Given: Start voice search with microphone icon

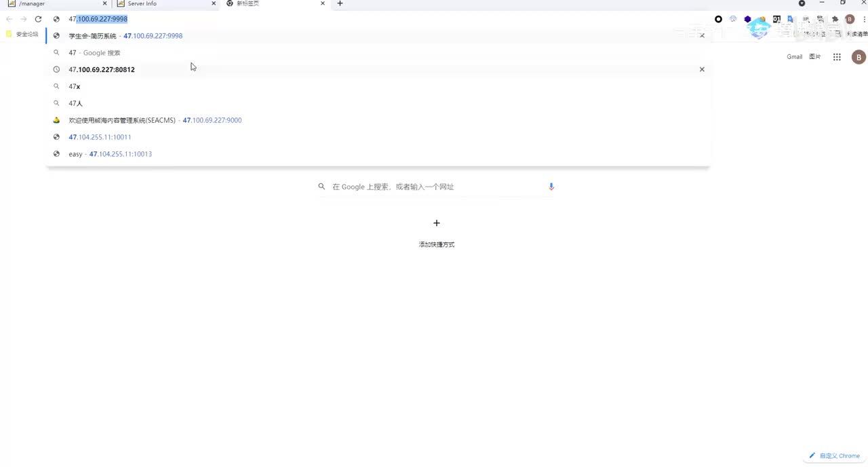Looking at the screenshot, I should [551, 187].
